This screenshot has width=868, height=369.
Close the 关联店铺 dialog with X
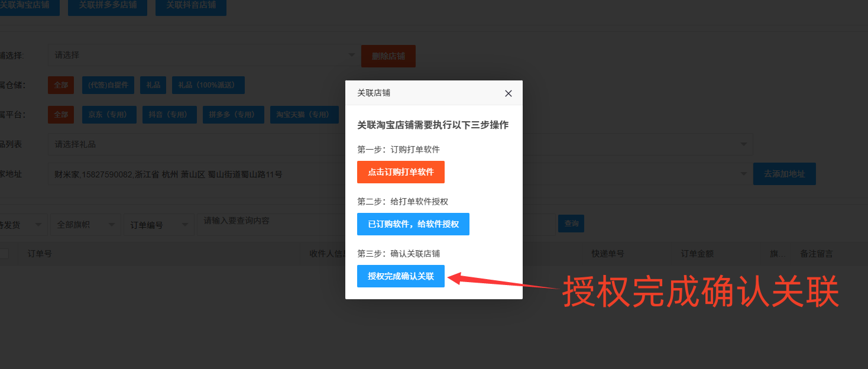pos(509,93)
